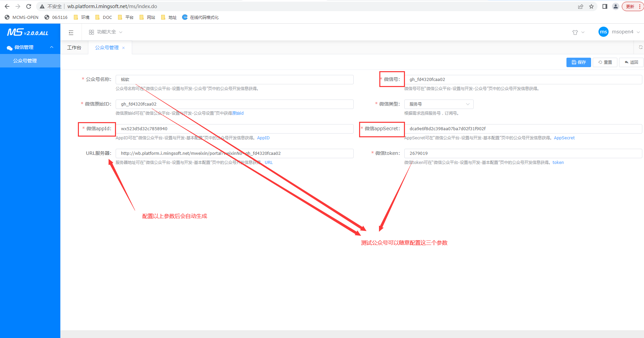Viewport: 644px width, 338px height.
Task: Select 公众号管理 in the sidebar
Action: 25,61
